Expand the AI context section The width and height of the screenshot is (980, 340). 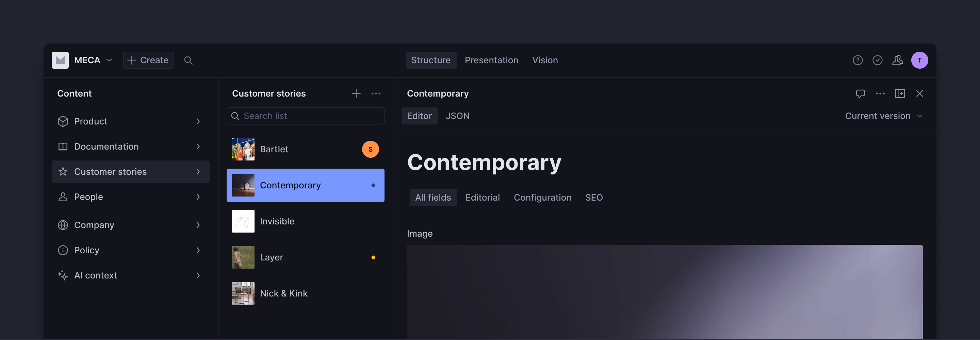pyautogui.click(x=130, y=275)
